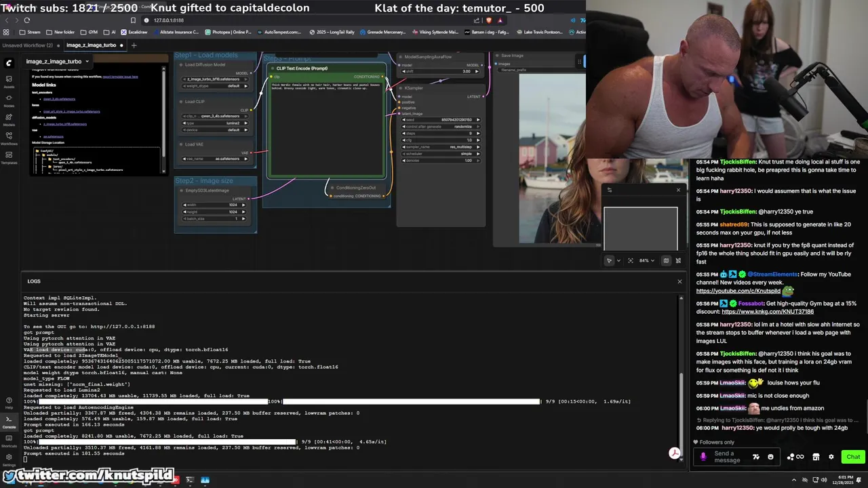Collapse the Load CLIP node dot
The width and height of the screenshot is (868, 488).
[180, 102]
